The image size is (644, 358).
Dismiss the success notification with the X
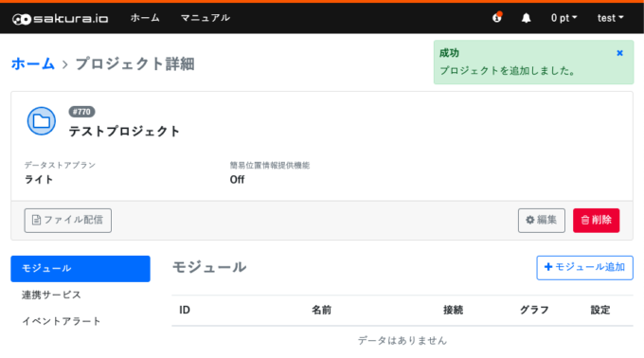619,53
